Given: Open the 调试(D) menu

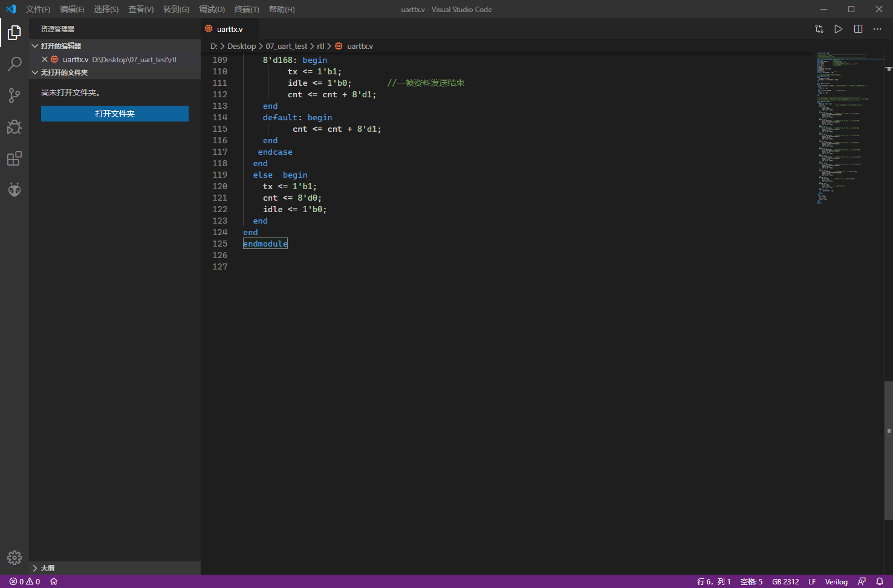Looking at the screenshot, I should [x=212, y=9].
